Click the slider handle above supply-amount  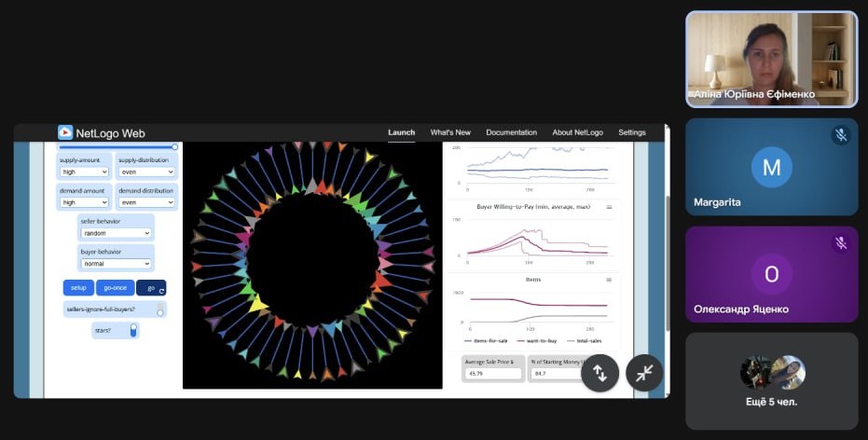tap(174, 147)
